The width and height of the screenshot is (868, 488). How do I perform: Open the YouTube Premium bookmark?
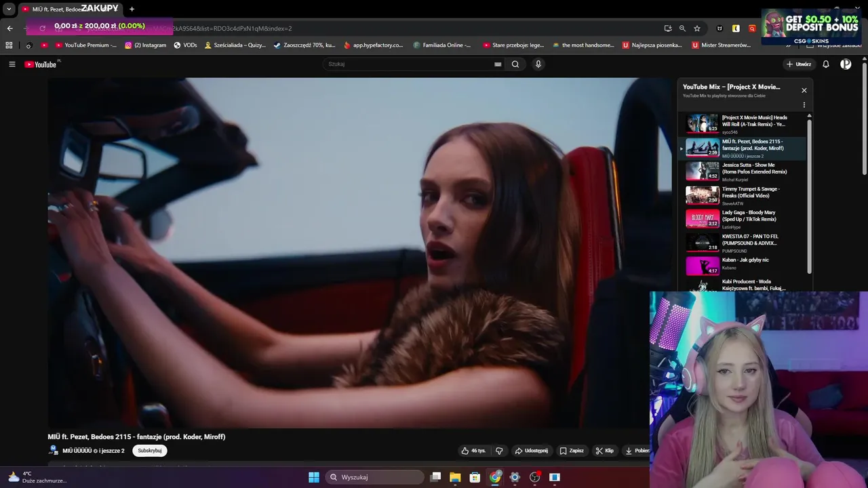85,45
